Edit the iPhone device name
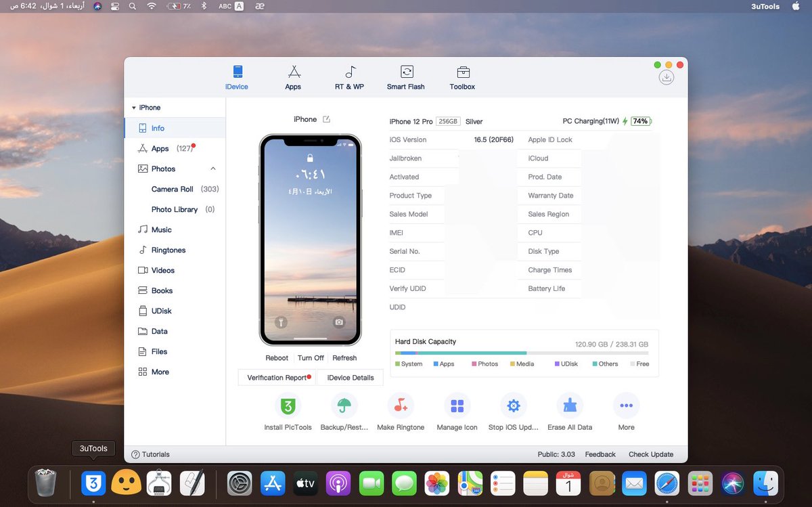 [x=326, y=119]
